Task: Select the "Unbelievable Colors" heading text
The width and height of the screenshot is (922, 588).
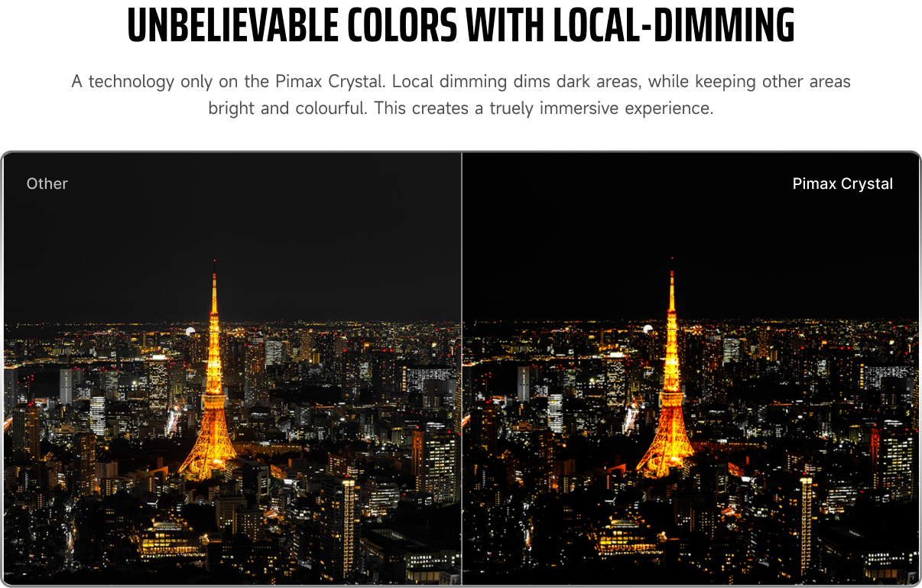Action: click(292, 26)
